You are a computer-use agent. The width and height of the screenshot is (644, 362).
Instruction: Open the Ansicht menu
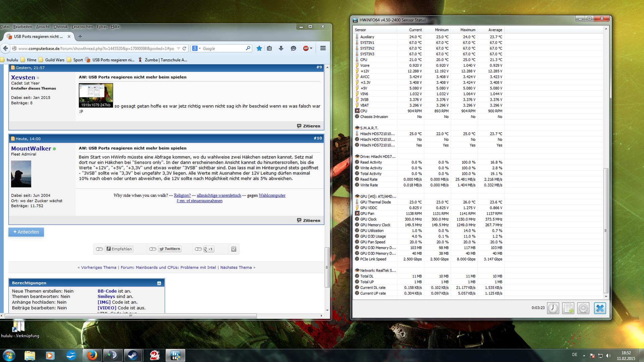point(43,27)
